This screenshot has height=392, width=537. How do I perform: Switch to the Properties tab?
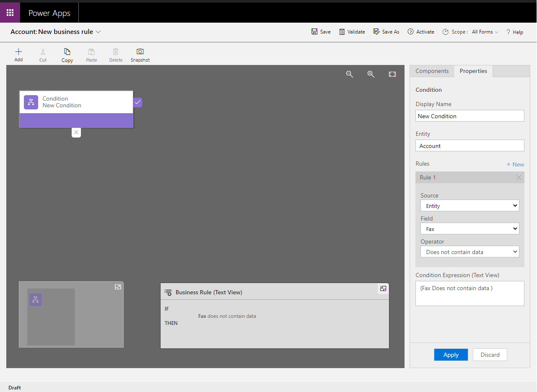click(x=473, y=71)
